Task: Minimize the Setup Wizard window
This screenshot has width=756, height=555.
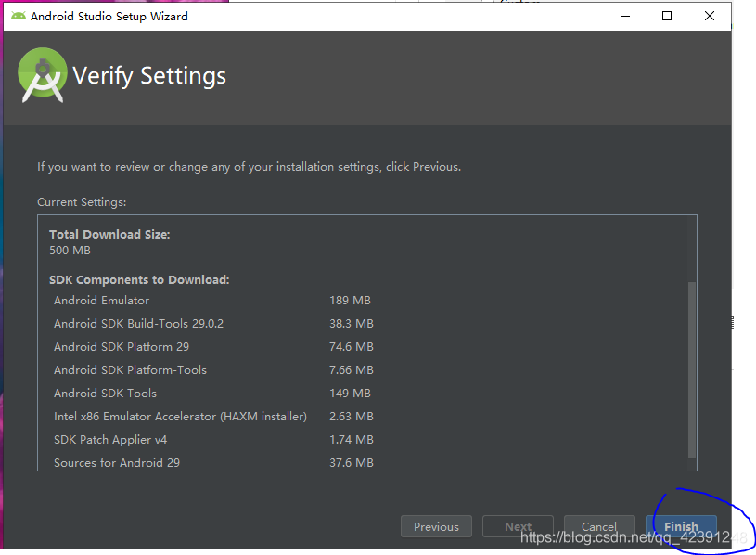Action: [x=624, y=16]
